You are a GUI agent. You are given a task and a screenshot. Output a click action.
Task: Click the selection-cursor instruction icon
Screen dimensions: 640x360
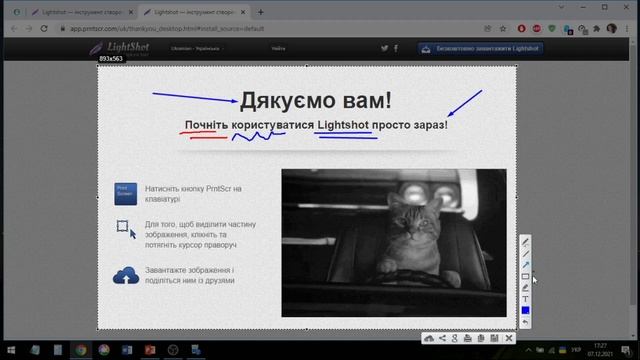tap(126, 229)
